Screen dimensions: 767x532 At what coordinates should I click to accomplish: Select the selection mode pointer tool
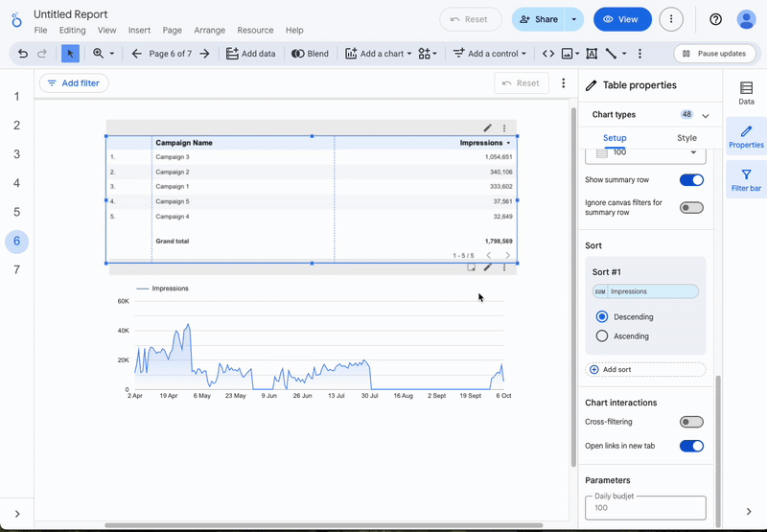[70, 54]
